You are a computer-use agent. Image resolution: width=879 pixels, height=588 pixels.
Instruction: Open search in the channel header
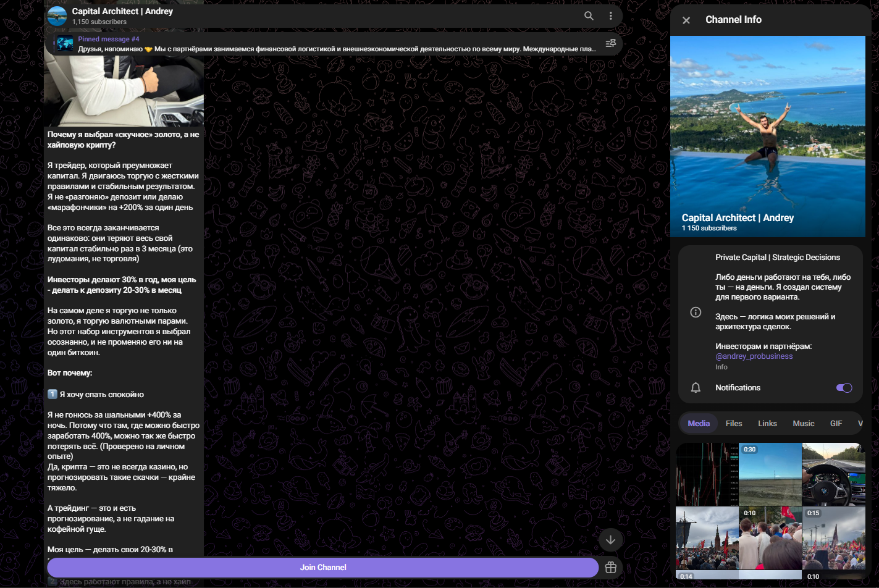pyautogui.click(x=589, y=16)
